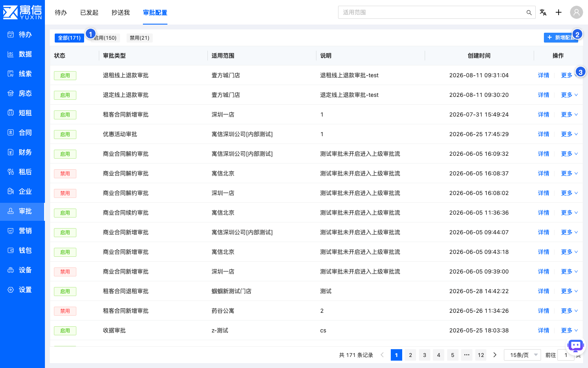
Task: Open 详情 for 收据审批 row
Action: 543,330
